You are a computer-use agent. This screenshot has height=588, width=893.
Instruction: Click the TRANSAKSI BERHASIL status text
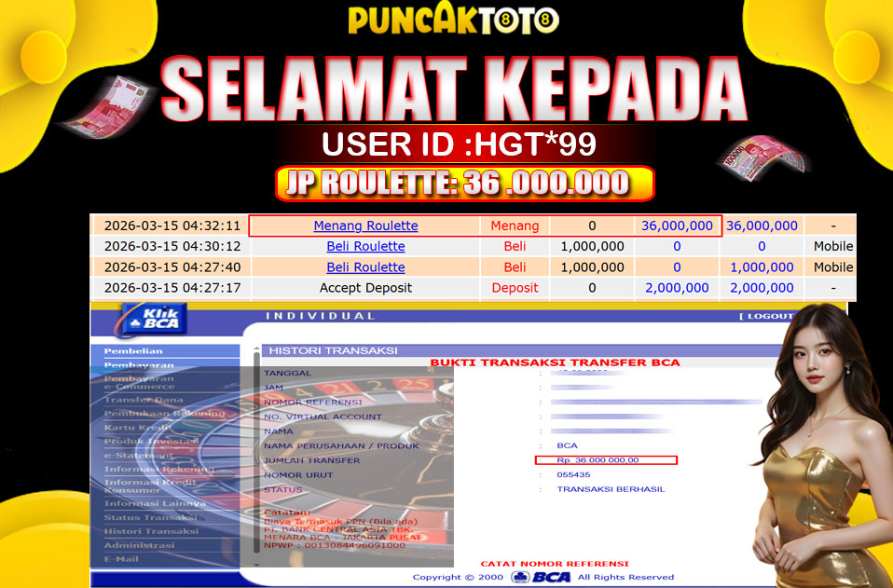coord(611,489)
